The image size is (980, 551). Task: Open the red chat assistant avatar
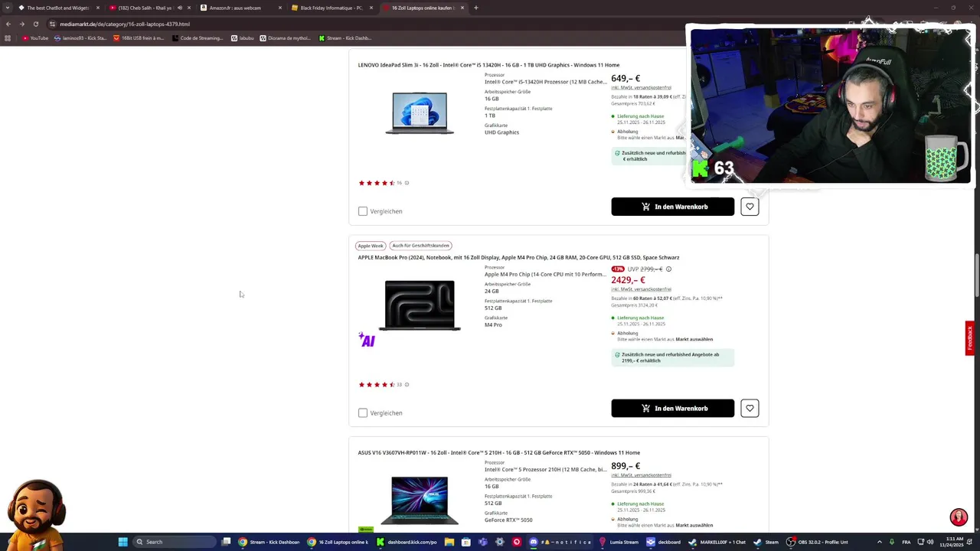point(959,517)
